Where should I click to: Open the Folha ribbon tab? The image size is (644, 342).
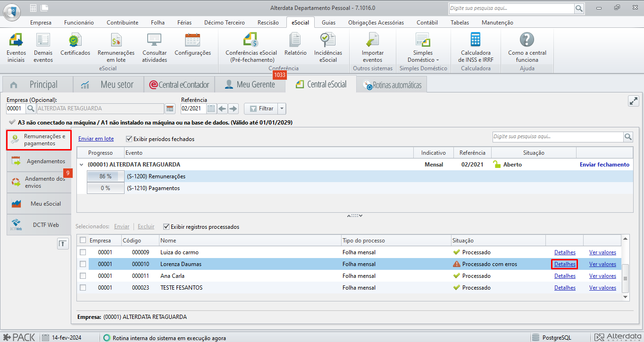click(x=158, y=22)
